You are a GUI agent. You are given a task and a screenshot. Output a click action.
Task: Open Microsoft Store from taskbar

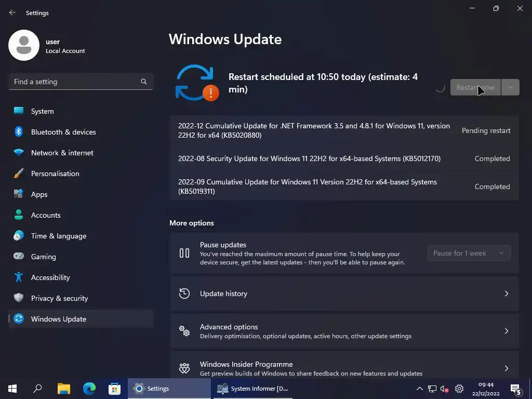(x=115, y=389)
